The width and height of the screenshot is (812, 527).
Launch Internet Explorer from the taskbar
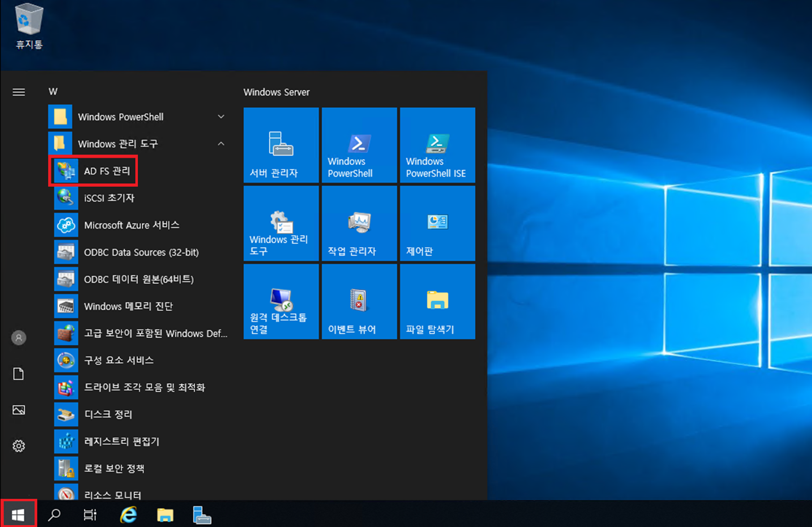pyautogui.click(x=128, y=515)
